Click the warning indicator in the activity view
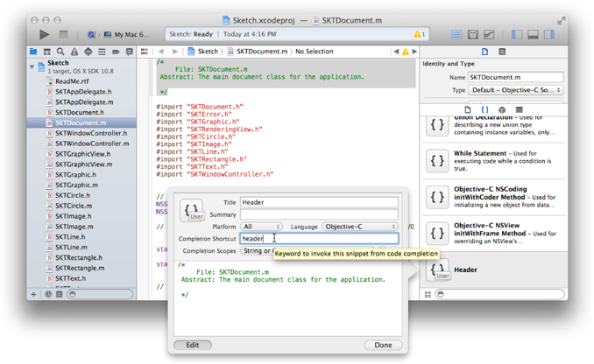594x364 pixels. pyautogui.click(x=420, y=34)
